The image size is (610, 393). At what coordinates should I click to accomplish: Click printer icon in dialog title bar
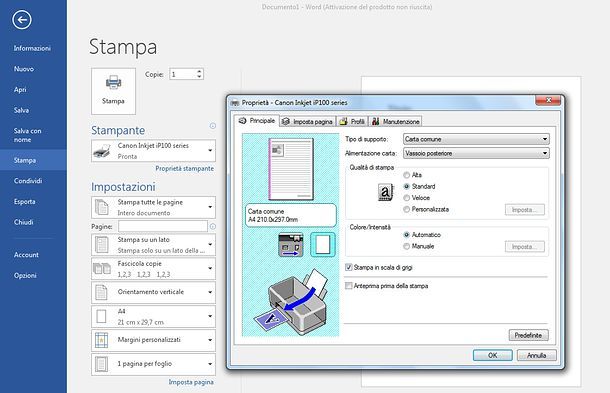coord(235,103)
